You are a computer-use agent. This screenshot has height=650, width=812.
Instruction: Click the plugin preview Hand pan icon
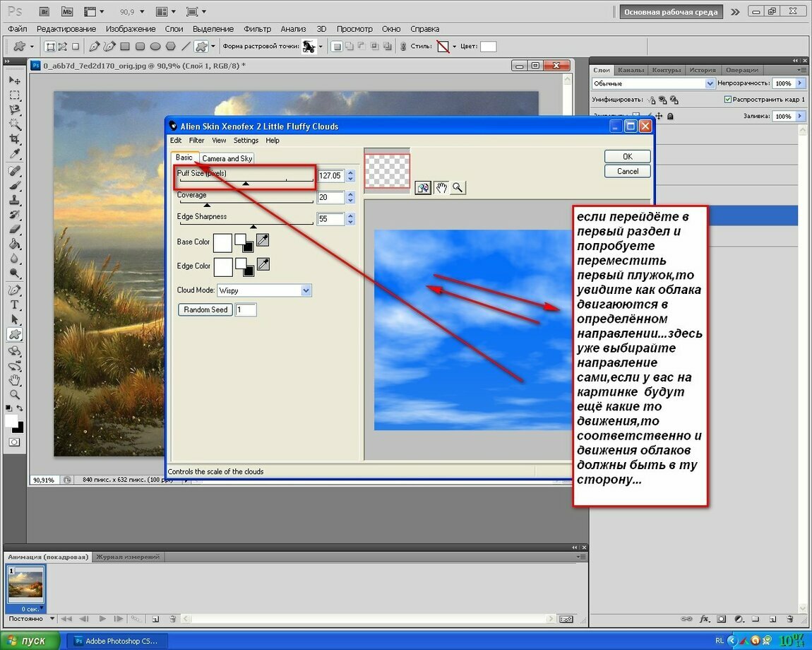pos(441,188)
